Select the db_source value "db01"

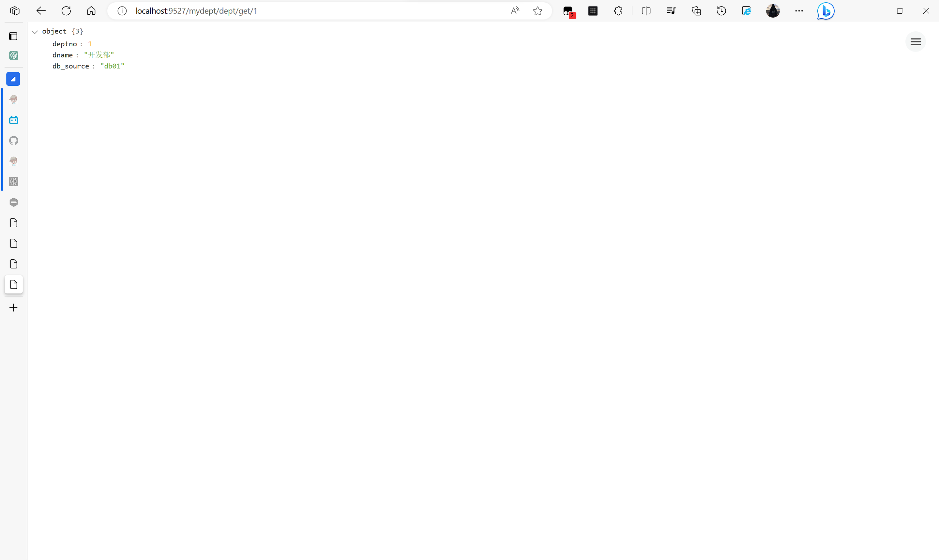click(113, 66)
